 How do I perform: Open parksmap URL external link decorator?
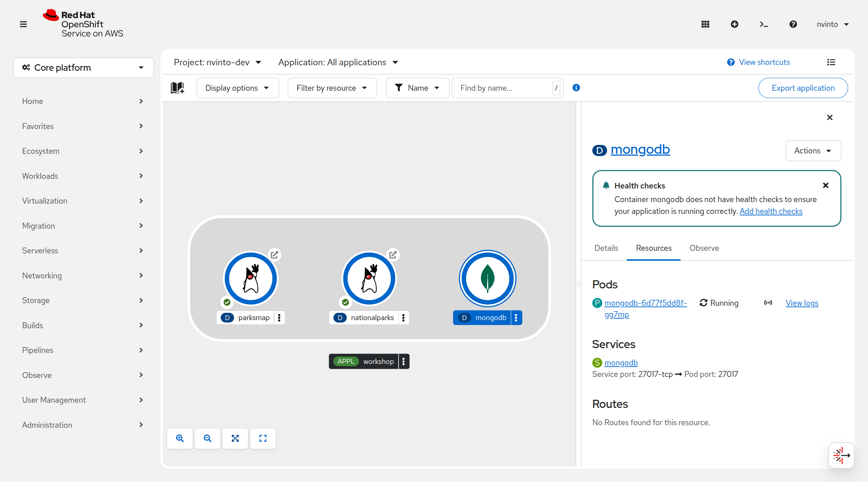pyautogui.click(x=275, y=255)
